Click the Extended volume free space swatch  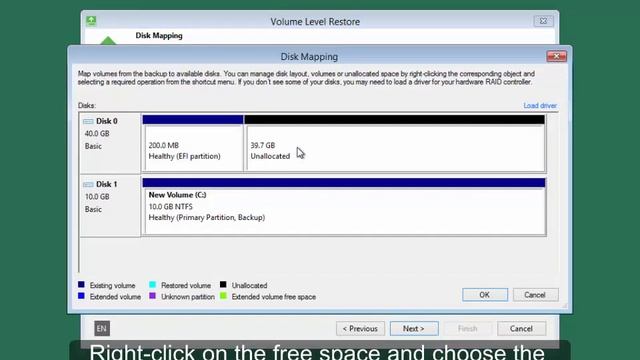click(x=223, y=296)
